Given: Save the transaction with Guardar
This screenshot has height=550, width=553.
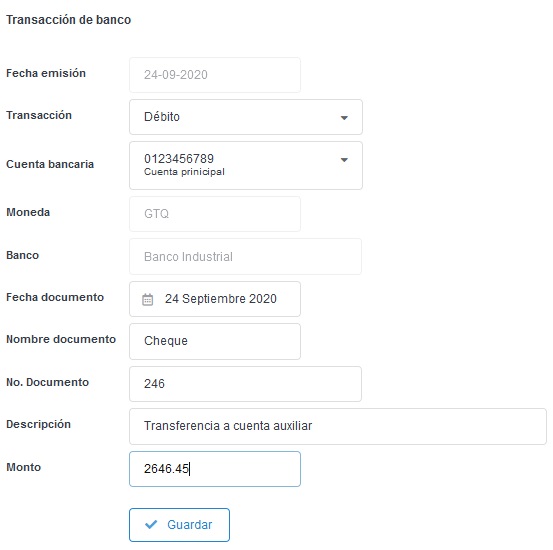Looking at the screenshot, I should click(180, 525).
